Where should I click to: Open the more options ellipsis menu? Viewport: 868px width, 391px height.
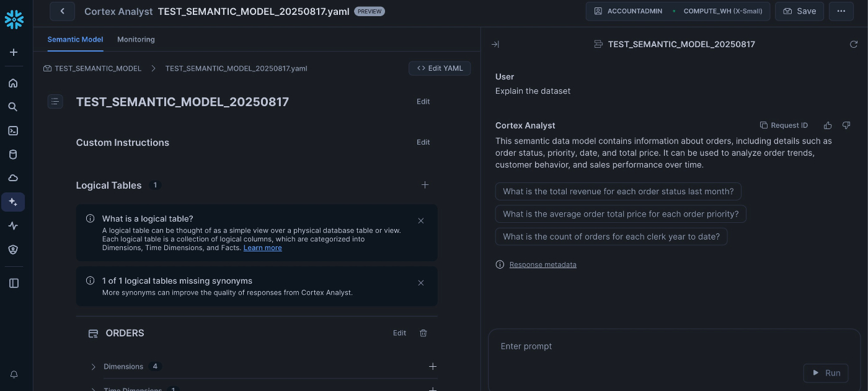(x=841, y=11)
